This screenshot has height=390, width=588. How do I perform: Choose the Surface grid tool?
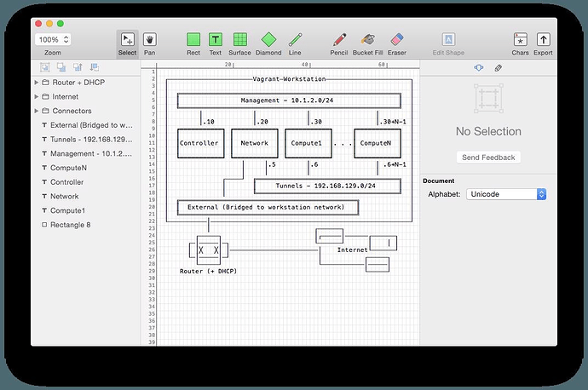[240, 43]
